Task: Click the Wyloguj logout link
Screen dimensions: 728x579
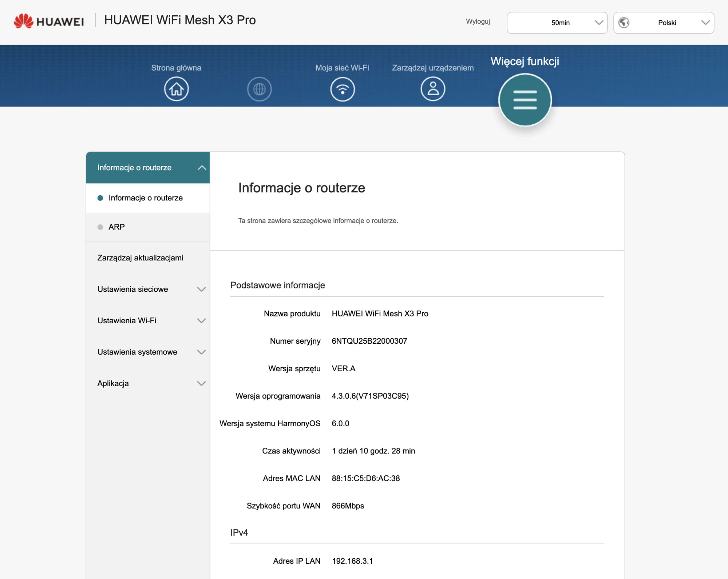Action: (x=478, y=21)
